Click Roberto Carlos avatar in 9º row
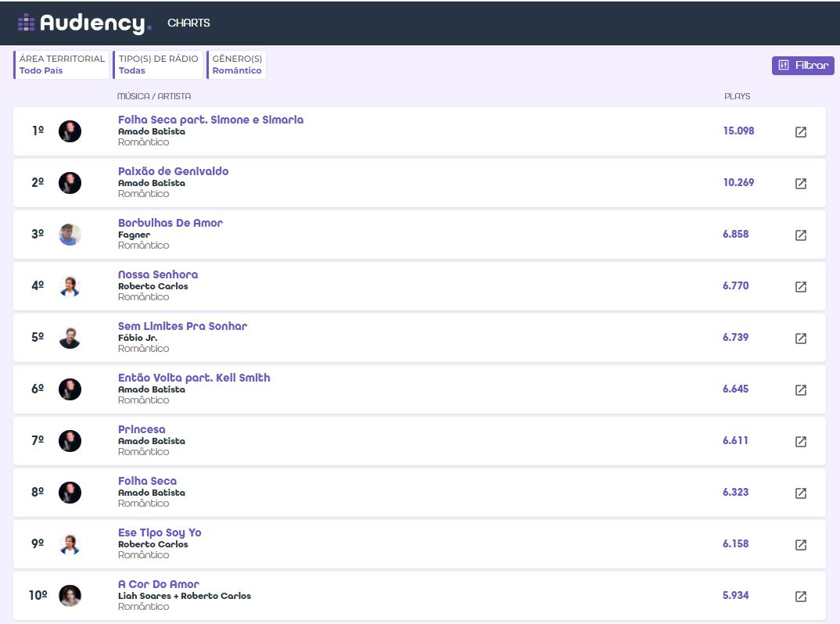The image size is (840, 624). 70,544
